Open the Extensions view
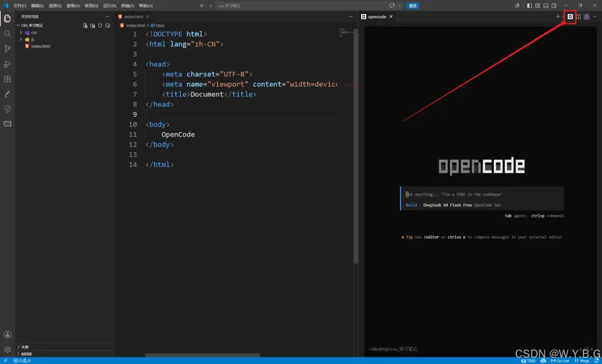 click(7, 79)
